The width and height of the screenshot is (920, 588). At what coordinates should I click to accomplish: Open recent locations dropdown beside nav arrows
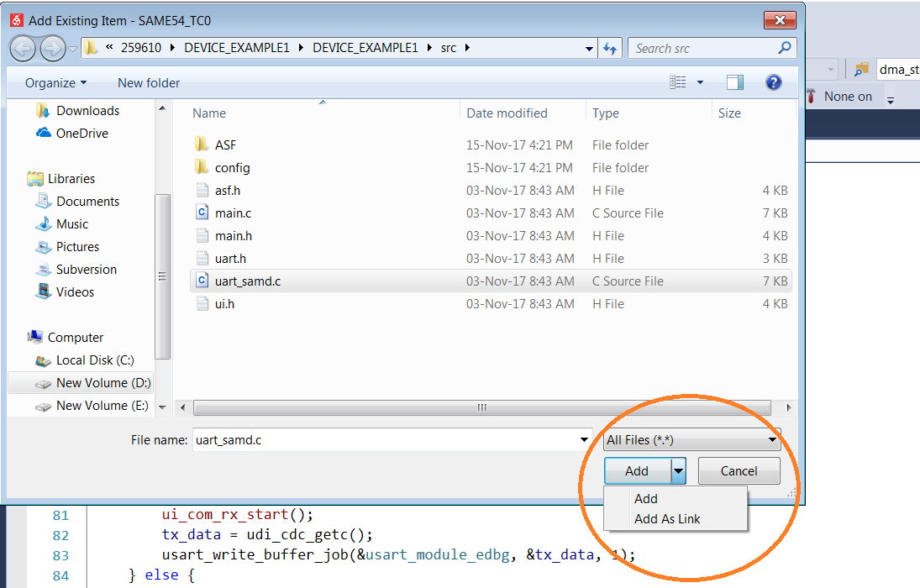coord(73,49)
